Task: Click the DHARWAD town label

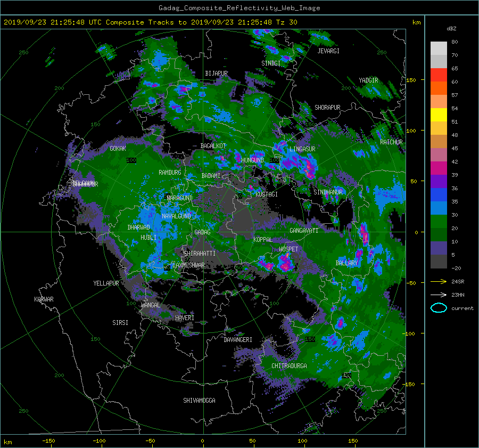Action: (x=138, y=227)
